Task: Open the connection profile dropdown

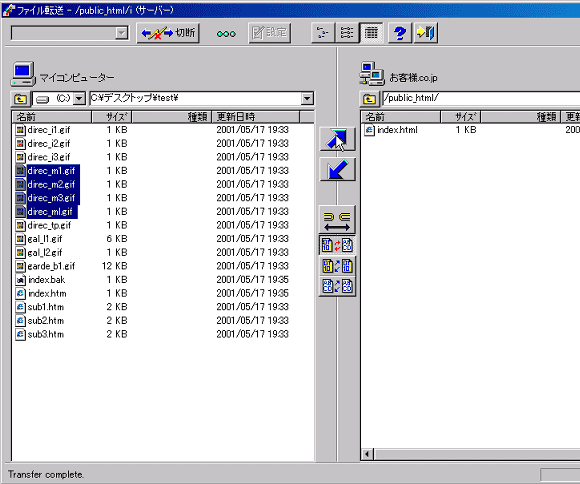Action: pos(121,33)
